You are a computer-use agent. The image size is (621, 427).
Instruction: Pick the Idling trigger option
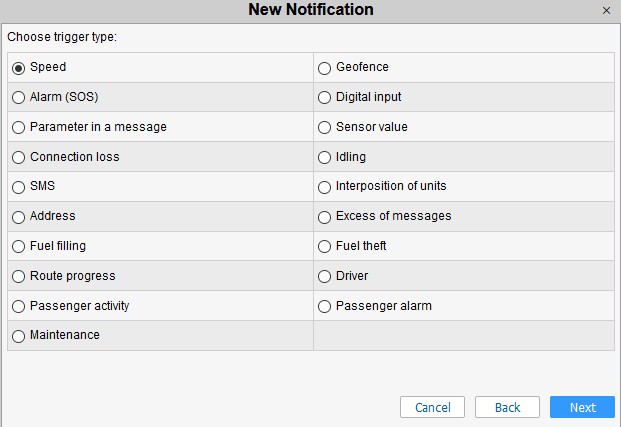(325, 158)
